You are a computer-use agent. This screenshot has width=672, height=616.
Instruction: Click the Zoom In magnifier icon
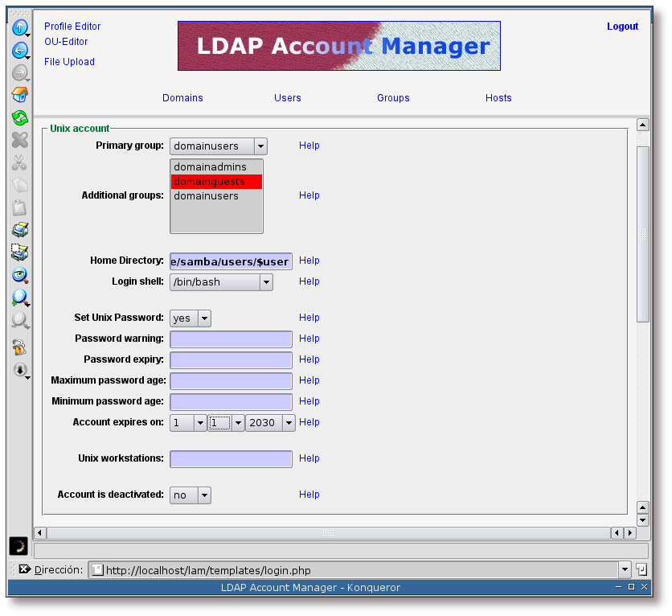19,298
